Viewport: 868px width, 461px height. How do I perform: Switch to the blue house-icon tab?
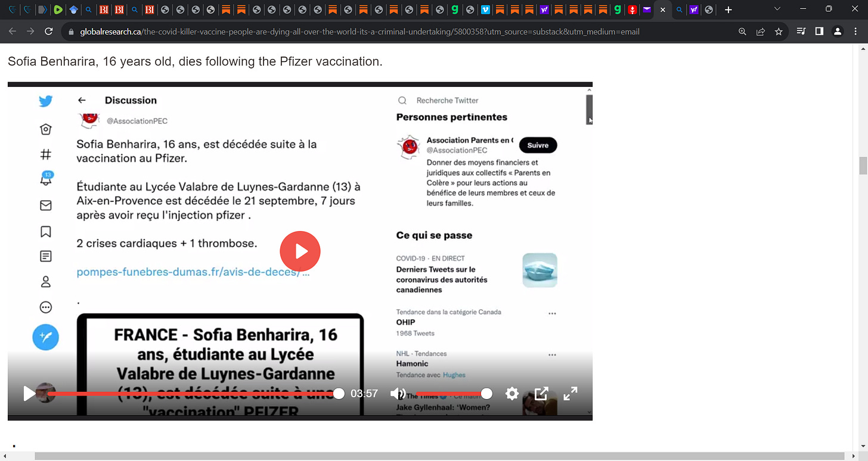(73, 10)
